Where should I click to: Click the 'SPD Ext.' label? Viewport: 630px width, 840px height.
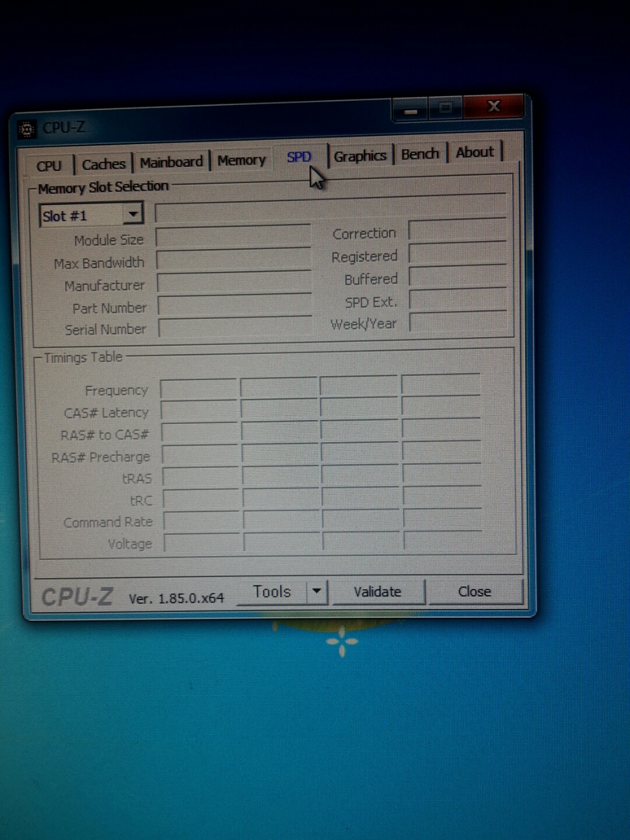[371, 302]
